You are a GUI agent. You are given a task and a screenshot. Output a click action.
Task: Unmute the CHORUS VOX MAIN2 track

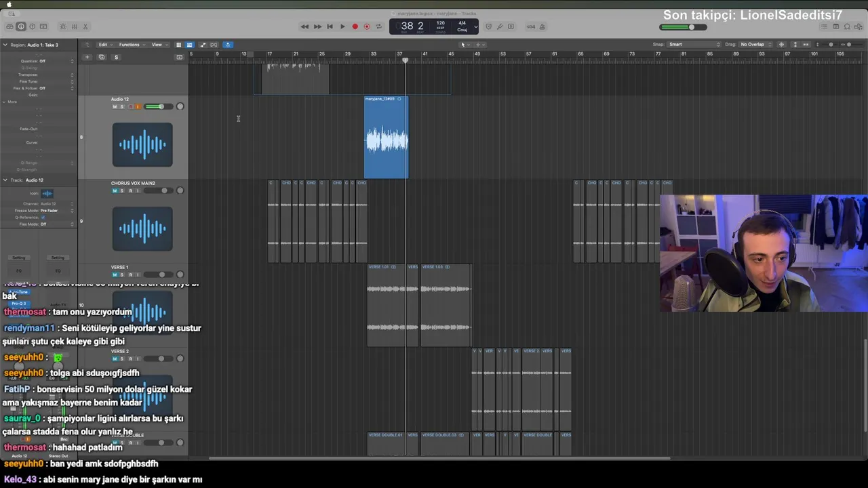coord(115,190)
